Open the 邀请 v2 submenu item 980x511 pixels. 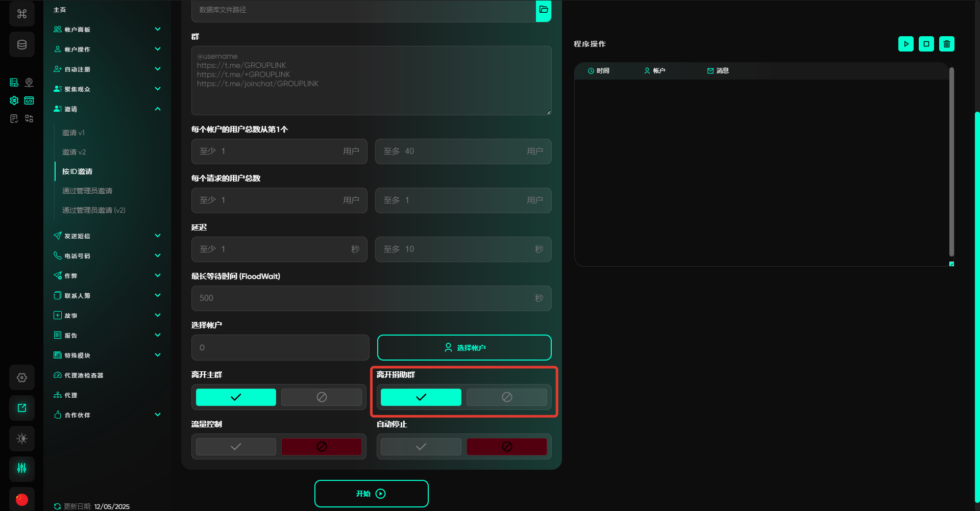(x=74, y=152)
